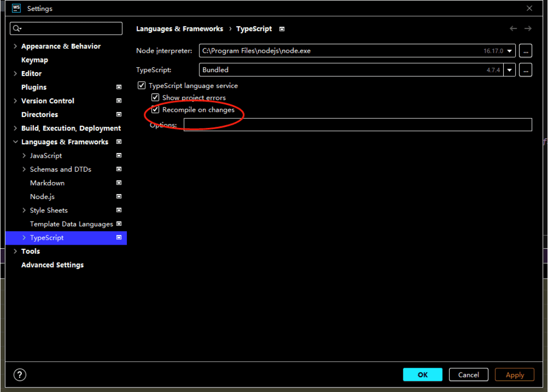548x392 pixels.
Task: Toggle TypeScript language service checkbox
Action: point(142,86)
